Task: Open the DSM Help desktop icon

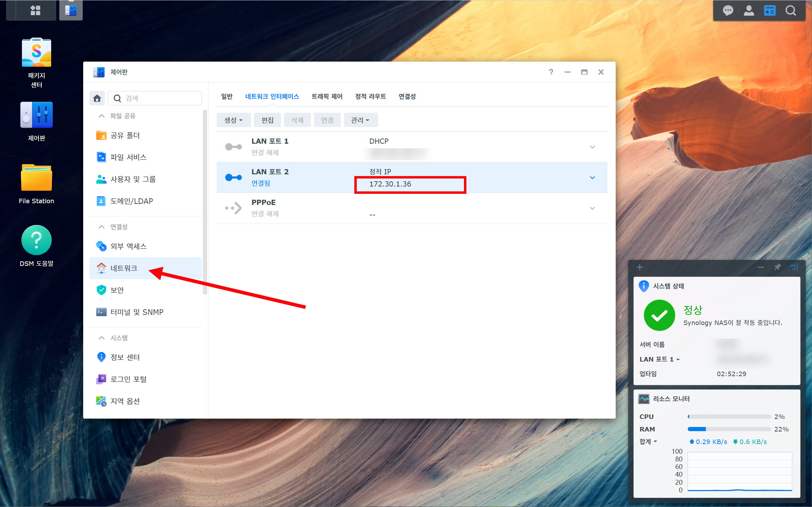Action: pyautogui.click(x=36, y=241)
